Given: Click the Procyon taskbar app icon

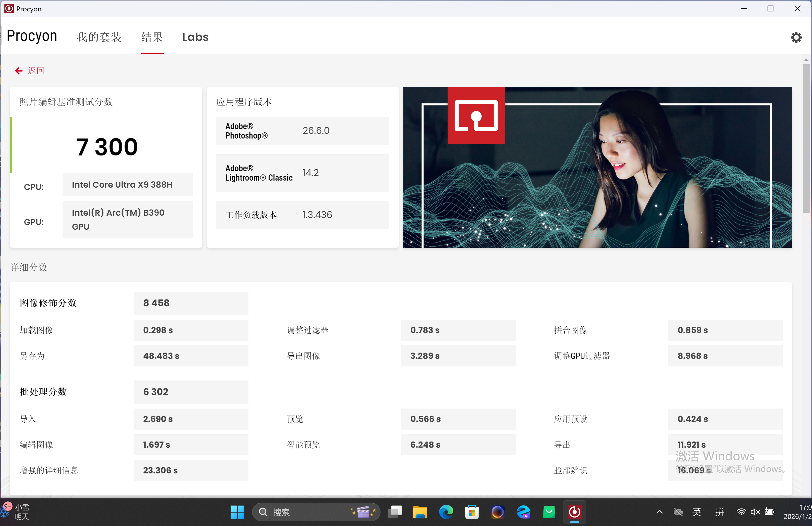Looking at the screenshot, I should click(x=574, y=512).
